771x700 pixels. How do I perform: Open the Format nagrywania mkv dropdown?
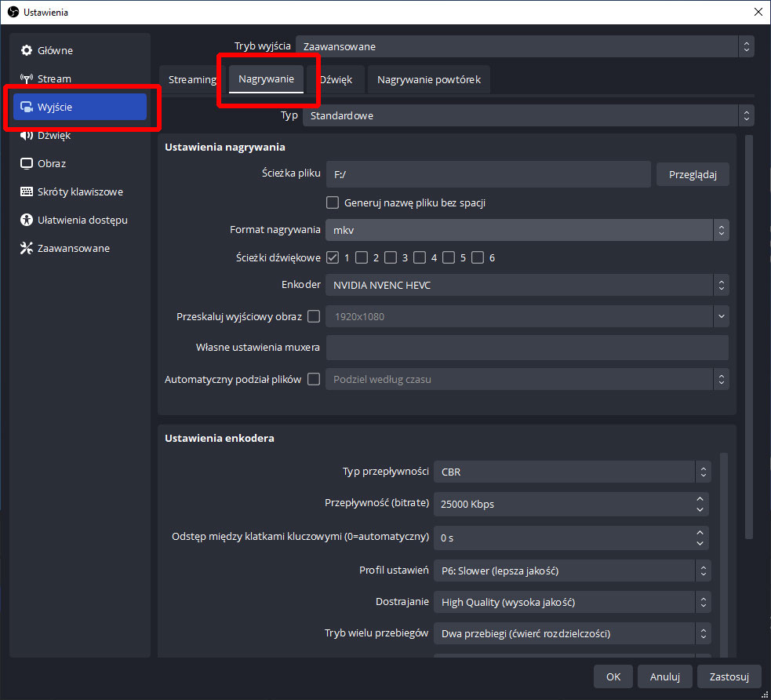526,230
